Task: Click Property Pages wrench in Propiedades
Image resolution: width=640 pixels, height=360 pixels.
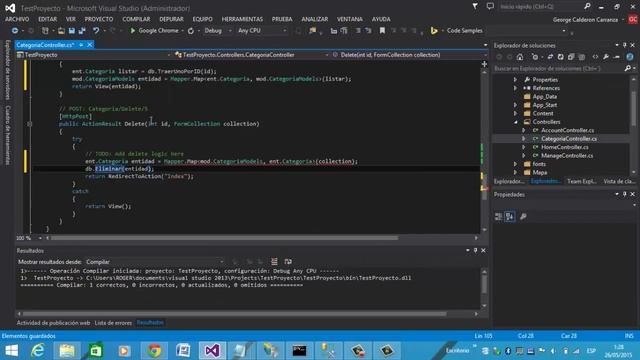Action: [x=523, y=217]
